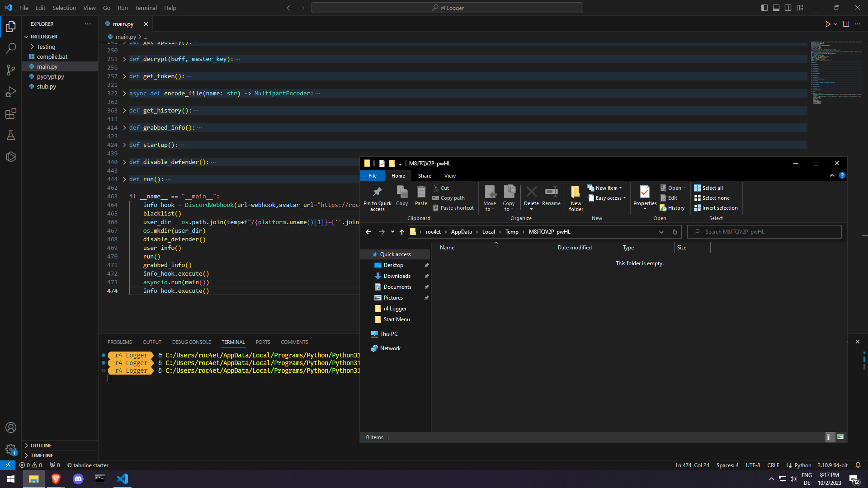
Task: Click Copy in the Clipboard group
Action: [x=402, y=196]
